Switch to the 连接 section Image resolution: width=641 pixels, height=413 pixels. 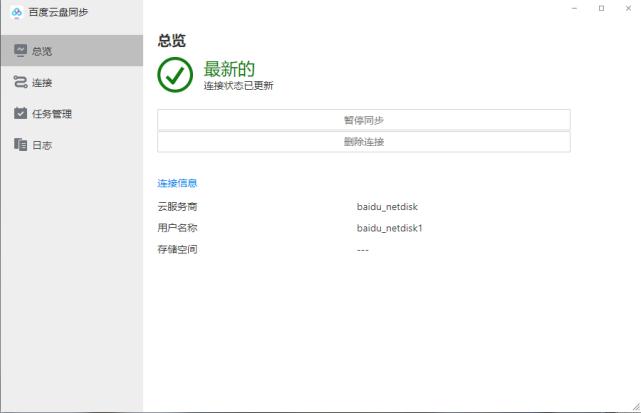(72, 82)
